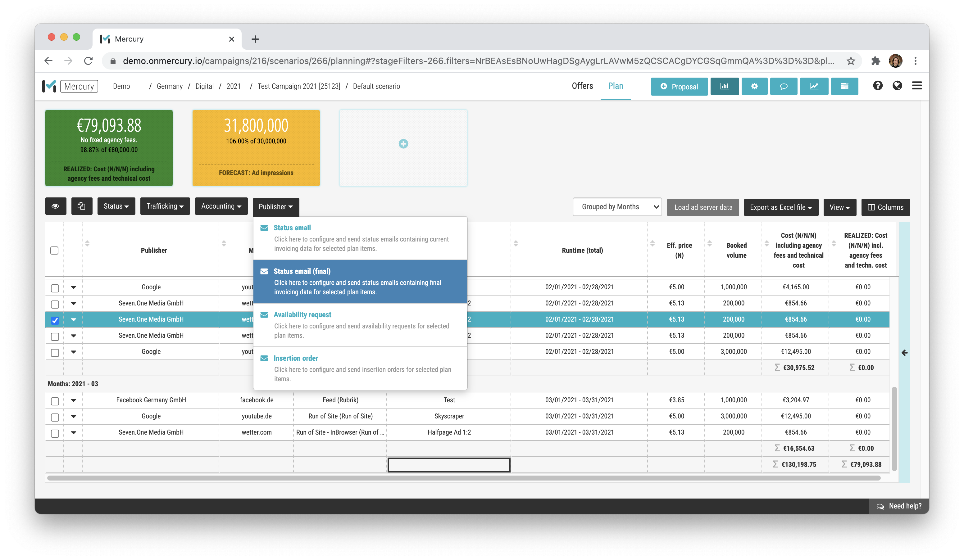
Task: Uncheck the selected Seven.One Media row checkbox
Action: point(55,320)
